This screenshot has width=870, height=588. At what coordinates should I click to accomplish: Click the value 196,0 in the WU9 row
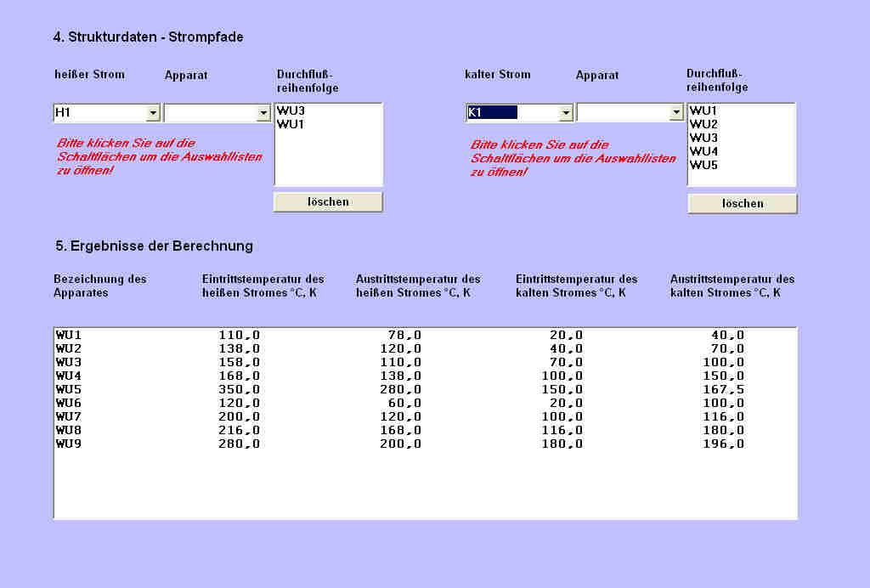(x=724, y=444)
